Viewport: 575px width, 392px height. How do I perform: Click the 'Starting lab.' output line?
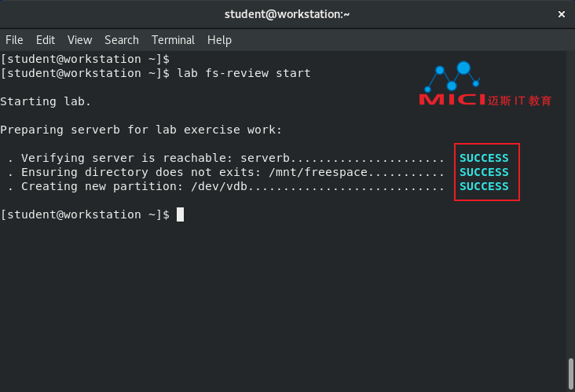pyautogui.click(x=46, y=101)
